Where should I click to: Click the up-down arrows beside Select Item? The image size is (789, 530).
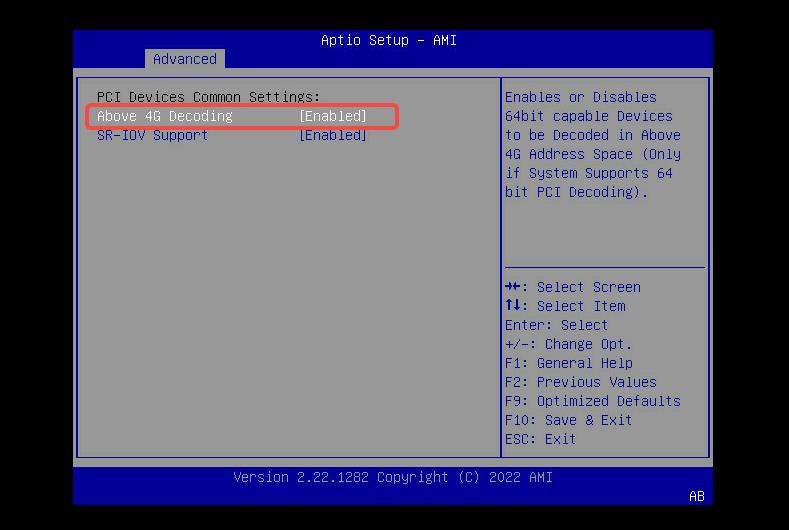point(513,306)
